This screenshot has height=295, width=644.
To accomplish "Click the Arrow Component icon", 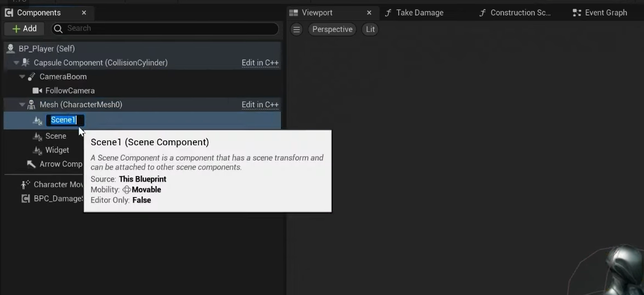I will tap(31, 164).
